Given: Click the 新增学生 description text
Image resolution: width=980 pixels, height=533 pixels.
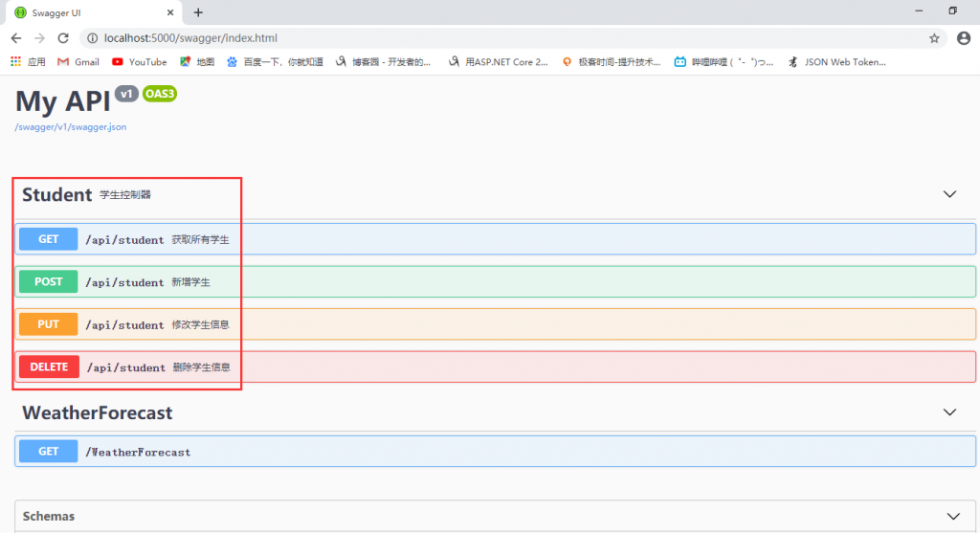Looking at the screenshot, I should [190, 282].
